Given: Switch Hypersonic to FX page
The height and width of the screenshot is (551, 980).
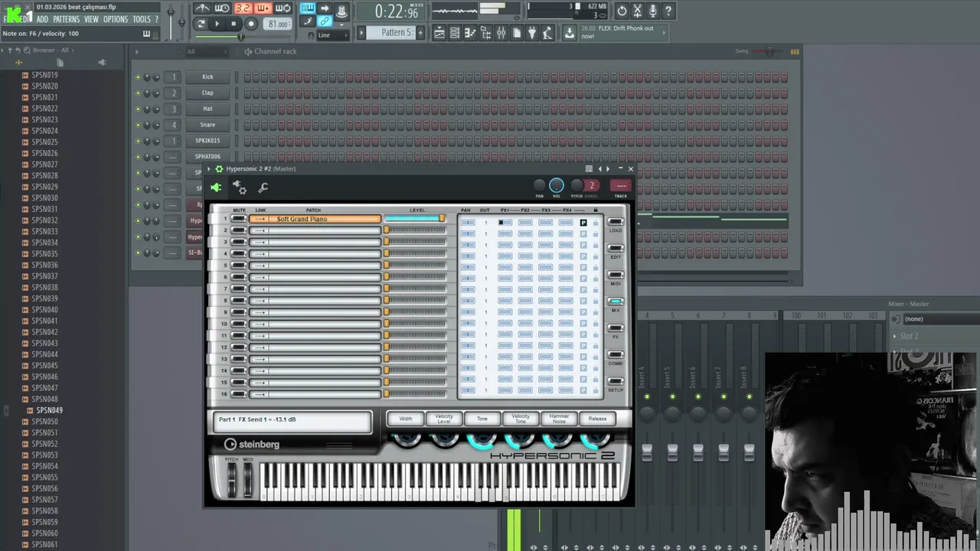Looking at the screenshot, I should pyautogui.click(x=616, y=329).
